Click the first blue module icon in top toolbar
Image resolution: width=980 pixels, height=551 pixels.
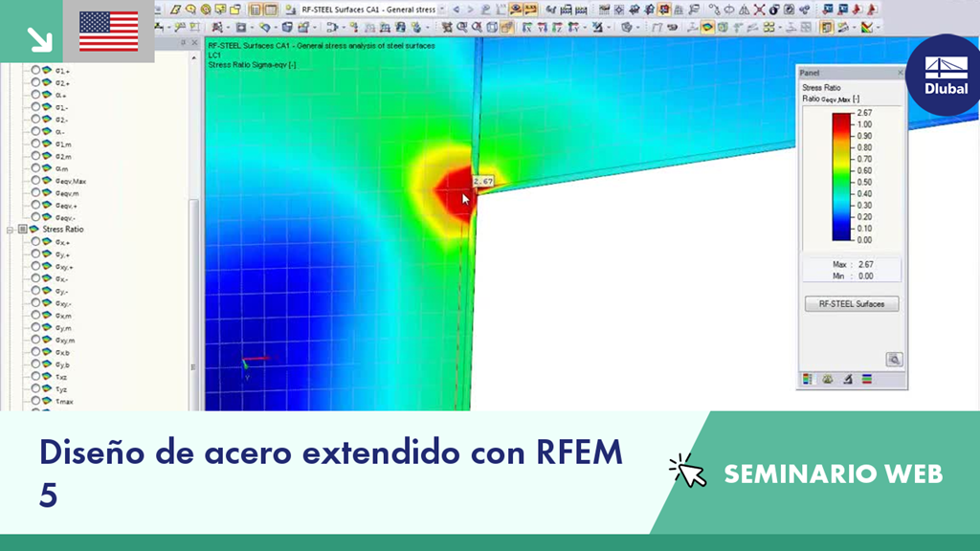point(827,10)
